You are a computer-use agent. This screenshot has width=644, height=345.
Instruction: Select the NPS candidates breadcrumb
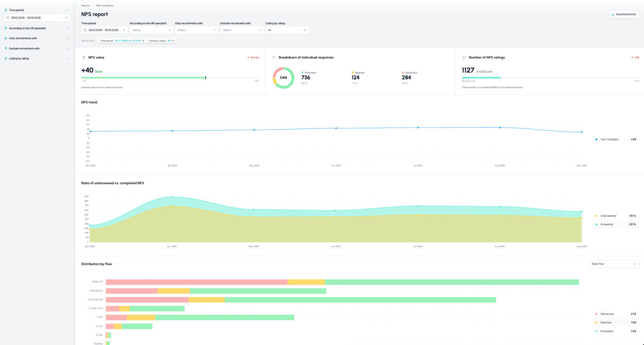[105, 5]
